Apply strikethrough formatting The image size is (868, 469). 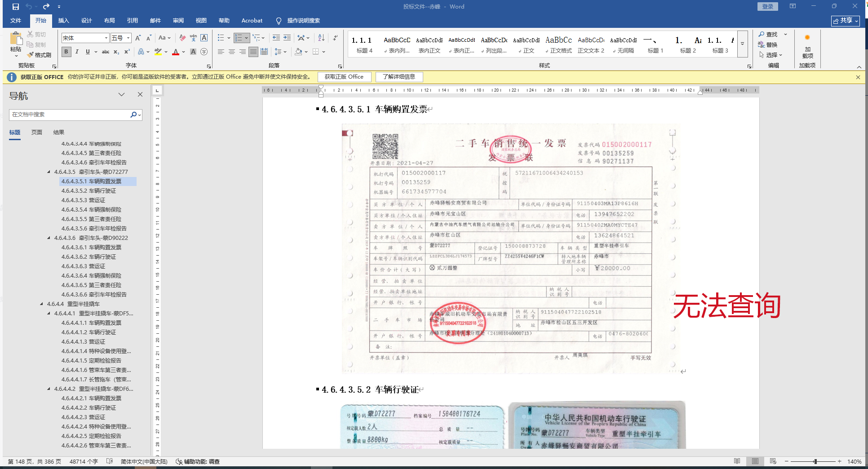pyautogui.click(x=106, y=52)
